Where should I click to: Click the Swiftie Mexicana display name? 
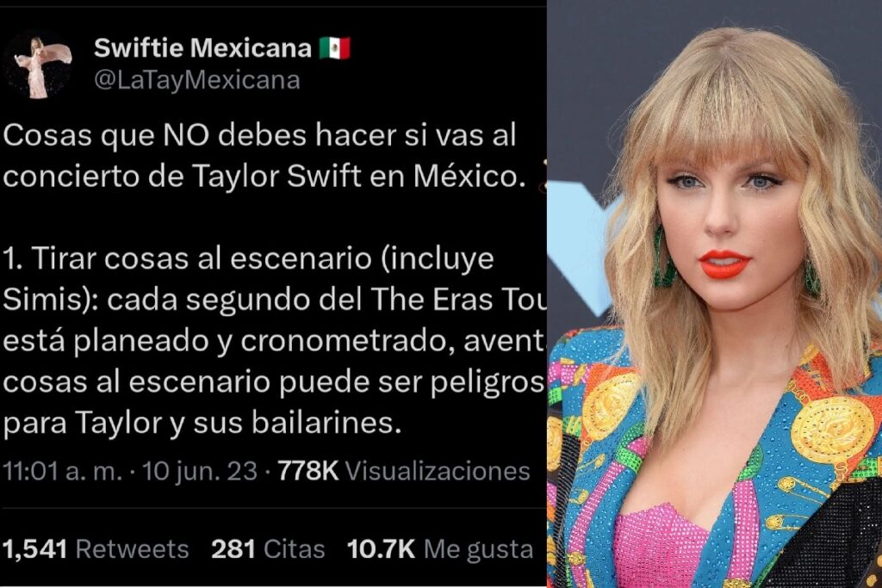click(x=202, y=48)
